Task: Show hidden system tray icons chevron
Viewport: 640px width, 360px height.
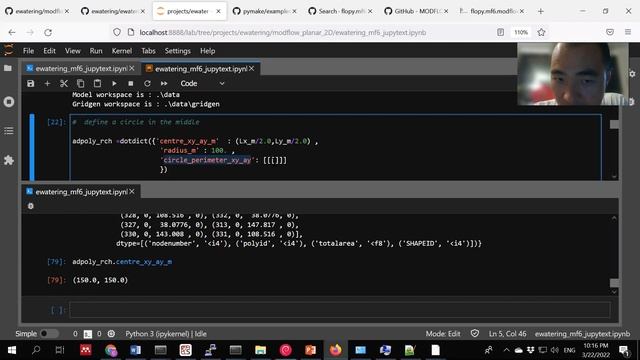Action: pos(507,350)
